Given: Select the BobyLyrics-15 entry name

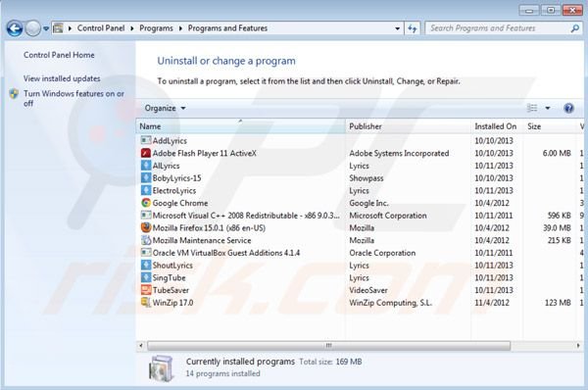Looking at the screenshot, I should pyautogui.click(x=176, y=178).
